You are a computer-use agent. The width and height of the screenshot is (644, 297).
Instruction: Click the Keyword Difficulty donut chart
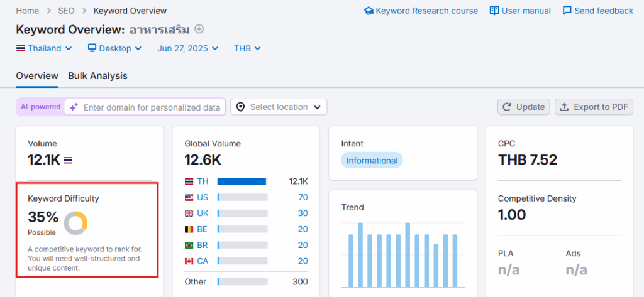click(x=75, y=222)
